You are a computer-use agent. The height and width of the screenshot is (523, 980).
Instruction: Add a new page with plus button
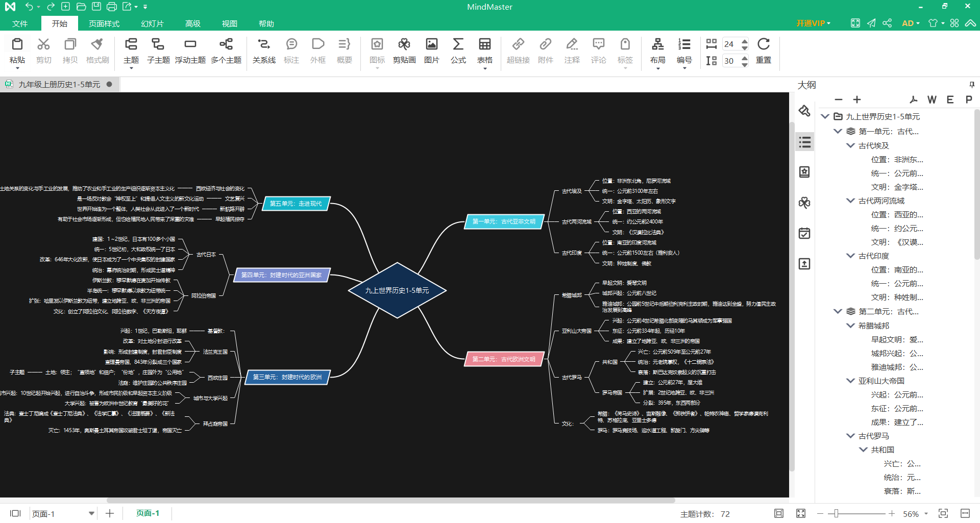(110, 513)
